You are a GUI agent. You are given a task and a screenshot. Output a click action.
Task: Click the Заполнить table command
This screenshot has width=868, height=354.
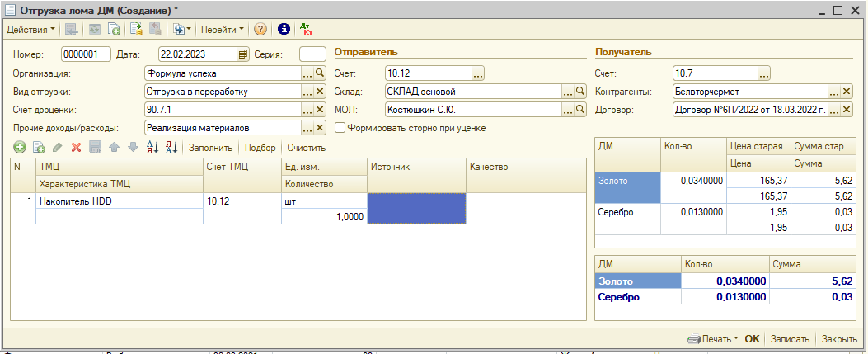pyautogui.click(x=211, y=148)
